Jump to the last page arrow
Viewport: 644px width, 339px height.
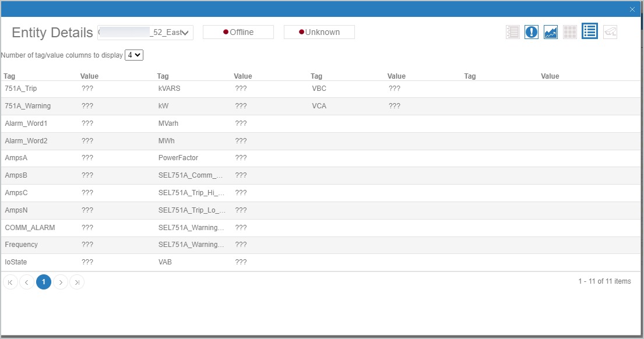click(77, 282)
